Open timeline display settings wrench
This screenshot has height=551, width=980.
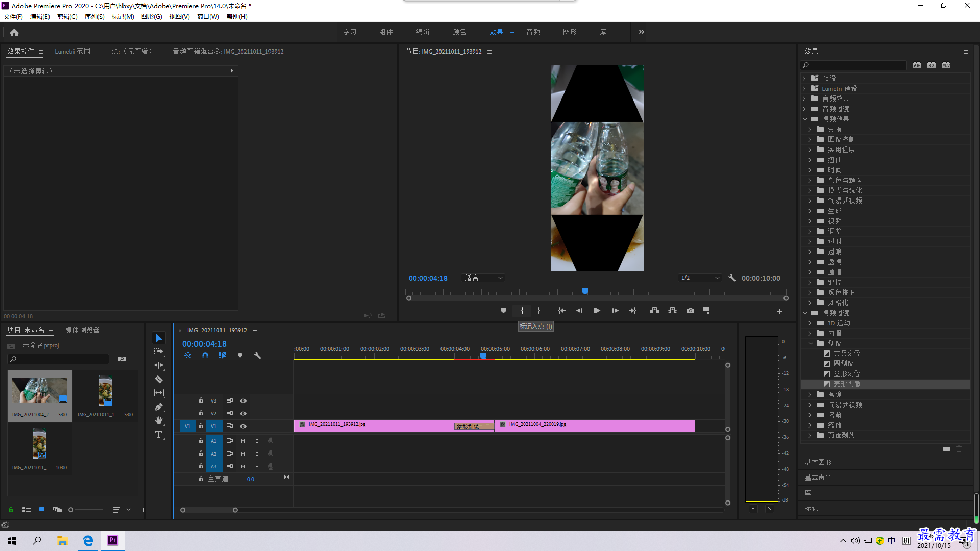tap(257, 355)
